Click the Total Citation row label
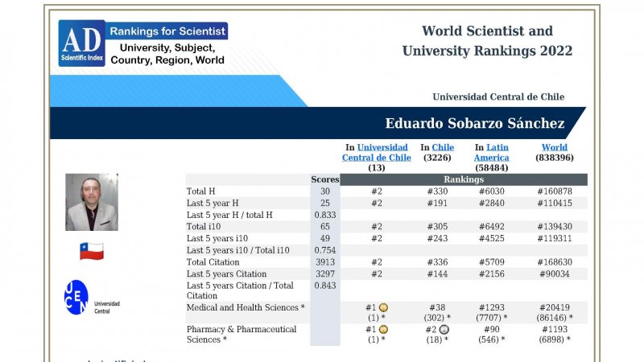Image resolution: width=644 pixels, height=362 pixels. tap(213, 262)
